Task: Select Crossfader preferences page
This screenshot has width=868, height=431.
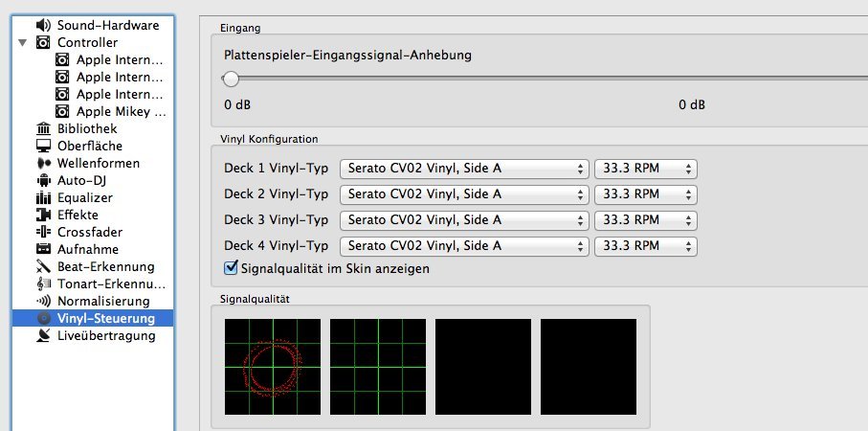Action: pos(89,232)
